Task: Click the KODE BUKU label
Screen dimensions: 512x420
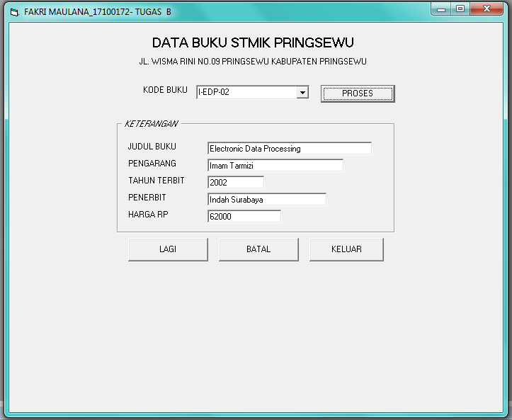Action: 165,90
